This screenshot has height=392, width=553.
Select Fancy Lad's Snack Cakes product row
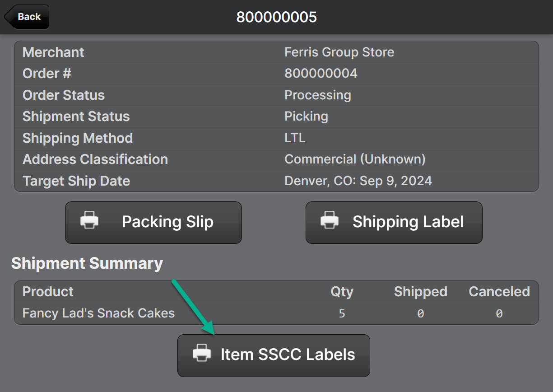(98, 313)
